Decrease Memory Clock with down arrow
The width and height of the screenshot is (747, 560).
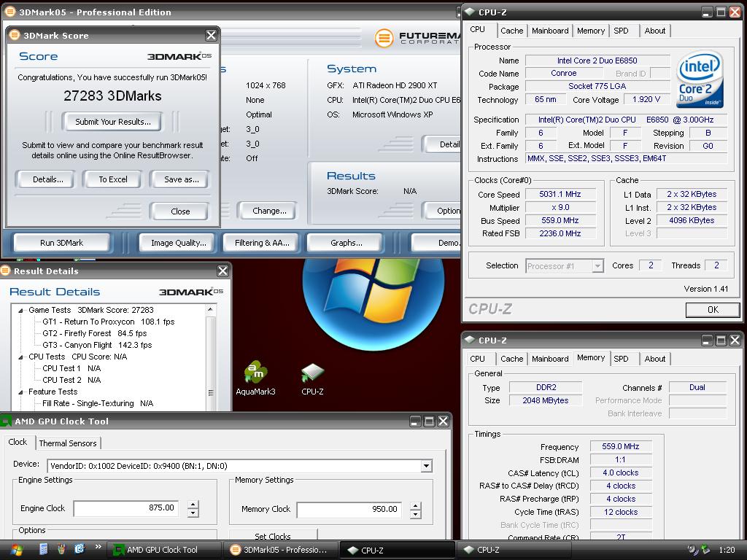click(x=416, y=514)
